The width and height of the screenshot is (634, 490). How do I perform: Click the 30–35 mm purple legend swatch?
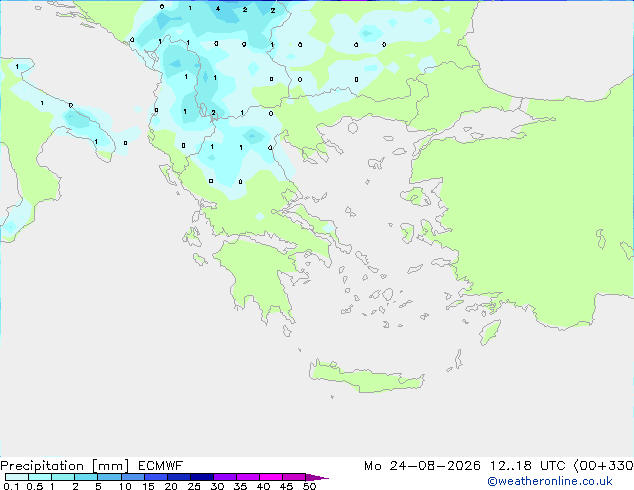click(x=224, y=477)
